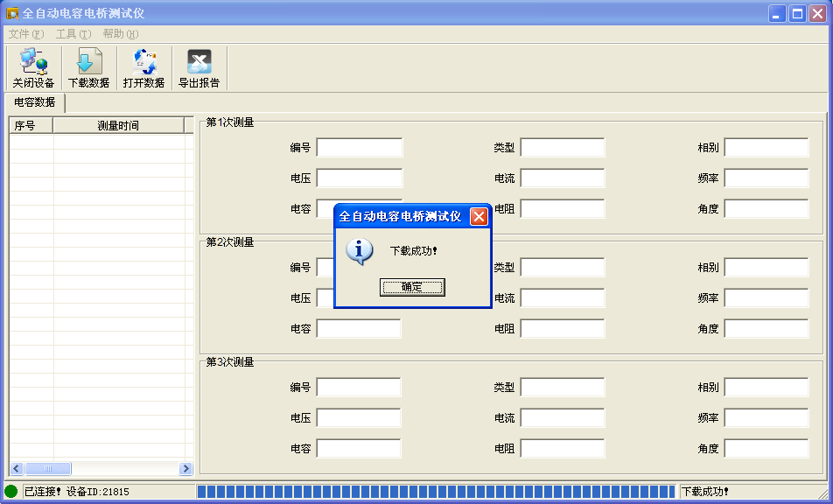This screenshot has height=504, width=833.
Task: Click the list's left scroll arrow
Action: 17,468
